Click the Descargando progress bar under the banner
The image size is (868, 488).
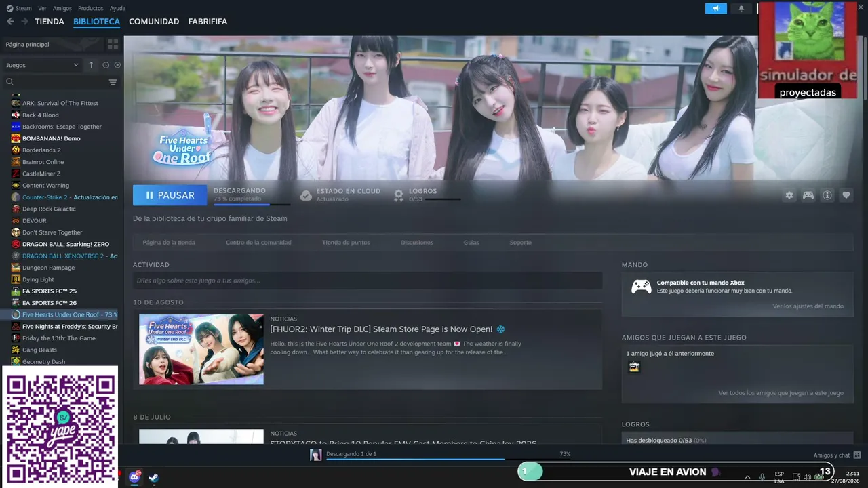point(252,204)
